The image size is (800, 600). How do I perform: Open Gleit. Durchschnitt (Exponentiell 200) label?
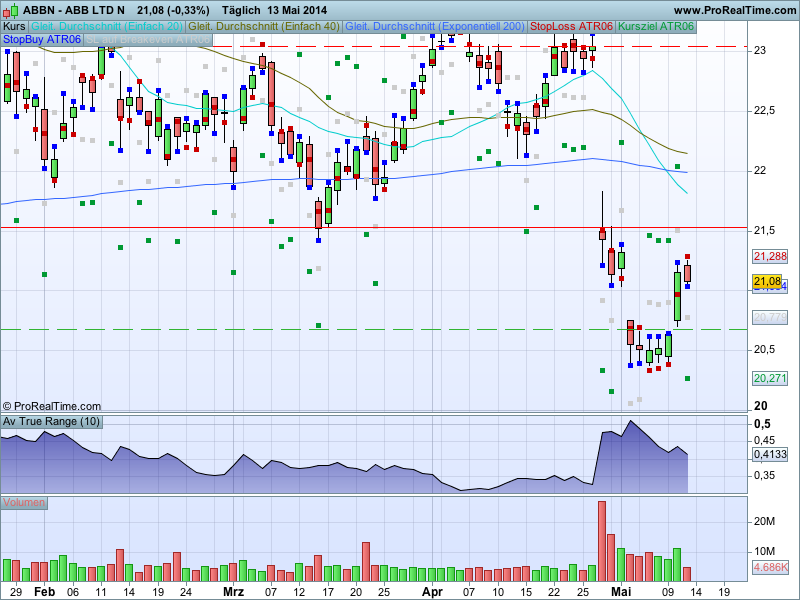coord(435,27)
